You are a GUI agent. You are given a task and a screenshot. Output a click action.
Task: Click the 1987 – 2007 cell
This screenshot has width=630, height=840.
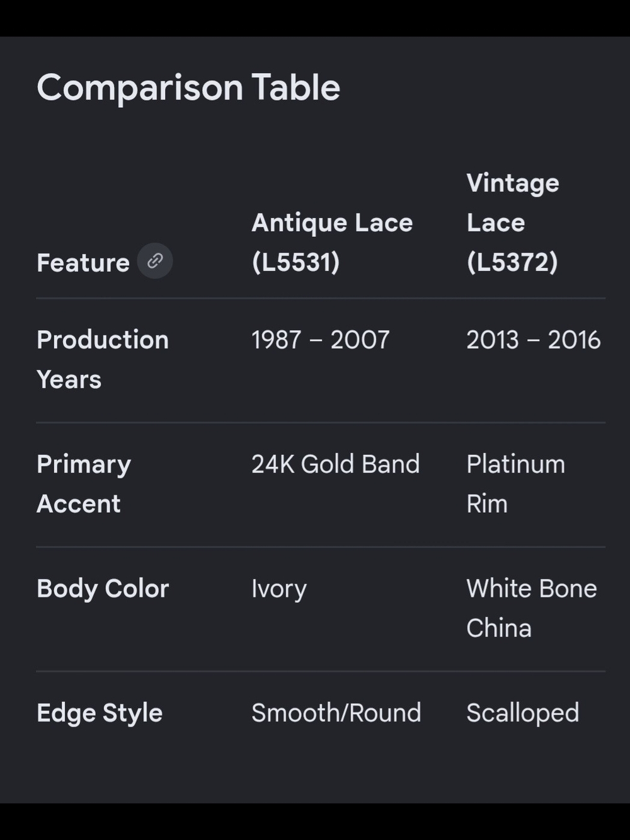click(x=321, y=340)
